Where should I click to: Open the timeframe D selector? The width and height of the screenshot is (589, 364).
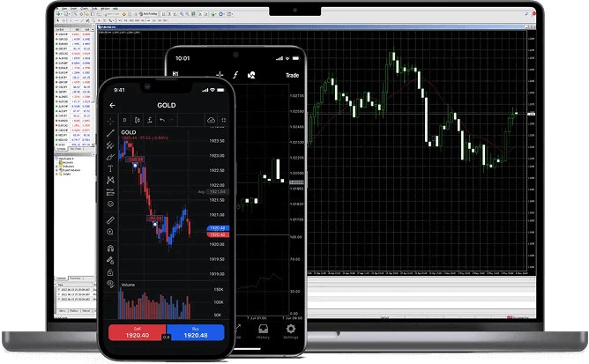(124, 120)
